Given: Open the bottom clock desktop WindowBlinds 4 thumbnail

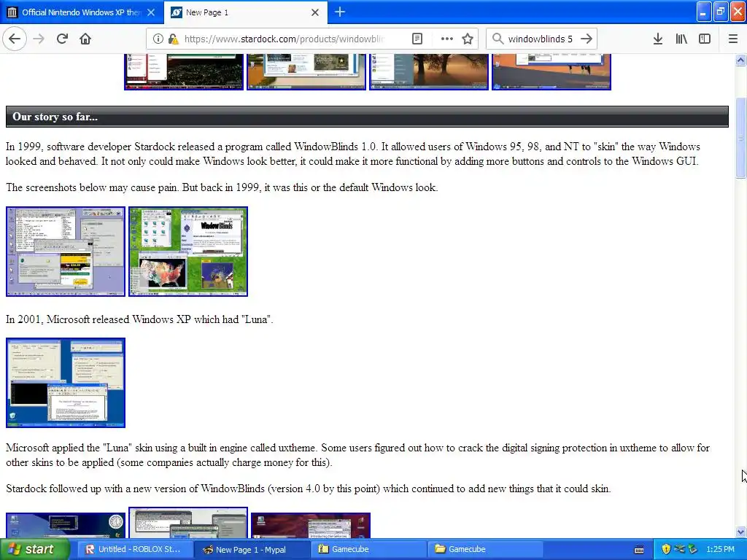Looking at the screenshot, I should coord(66,525).
